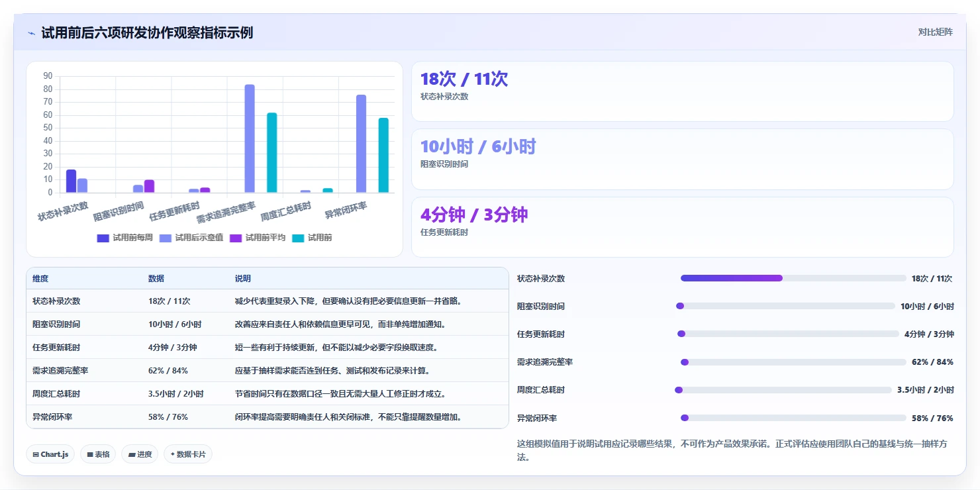Select 阻塞识别时间 in the table's first column
980x490 pixels.
point(56,324)
